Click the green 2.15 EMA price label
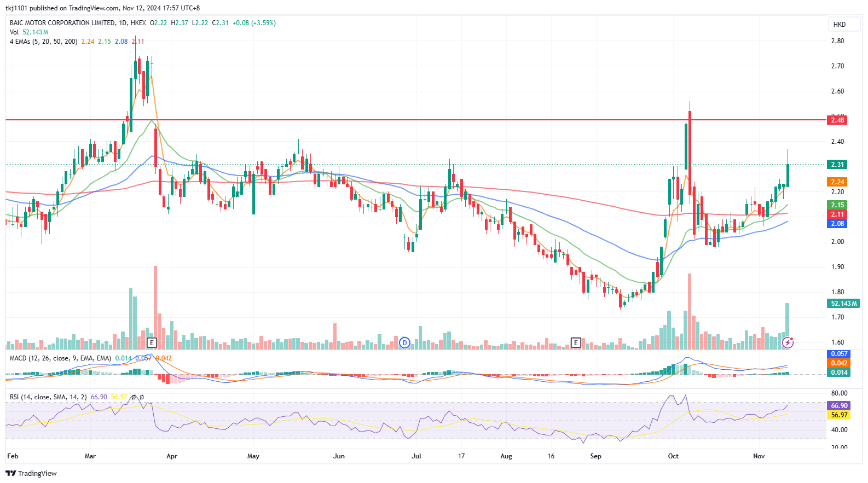This screenshot has height=483, width=868. coord(837,205)
